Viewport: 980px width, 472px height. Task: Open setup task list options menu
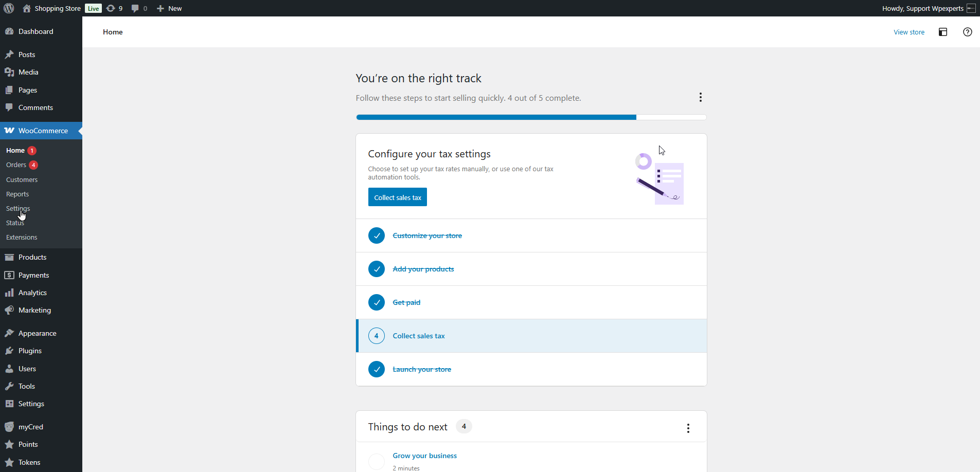coord(700,98)
